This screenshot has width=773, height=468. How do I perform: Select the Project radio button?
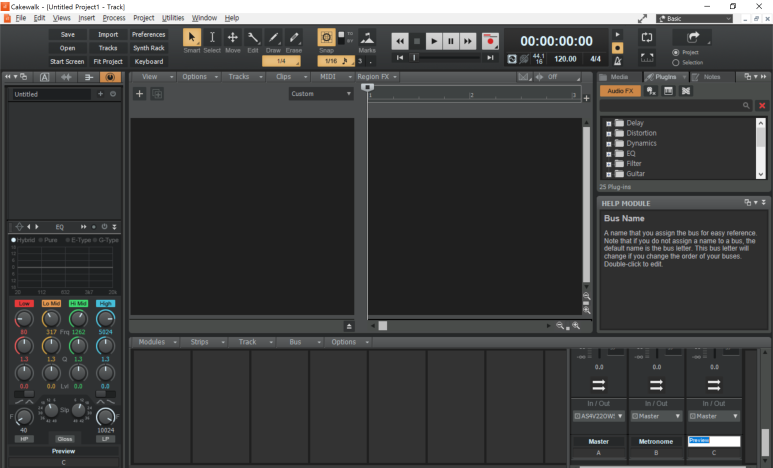coord(675,52)
